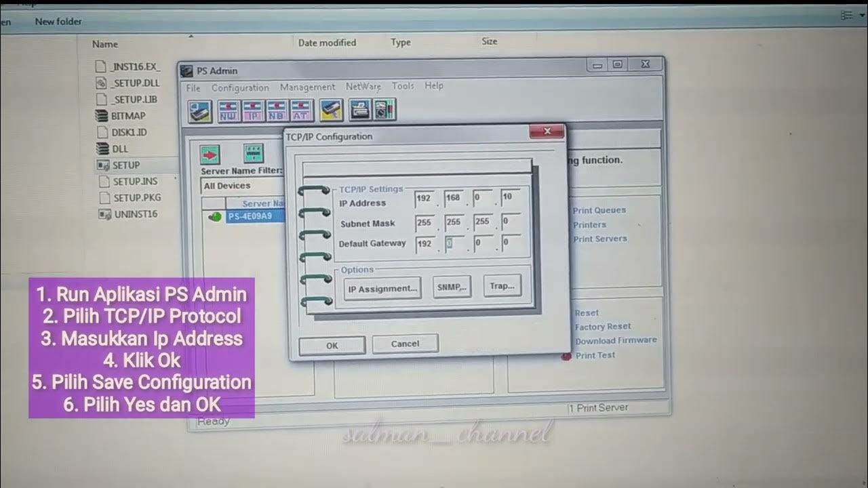The image size is (868, 488).
Task: Click the Print Queues link
Action: (x=599, y=210)
